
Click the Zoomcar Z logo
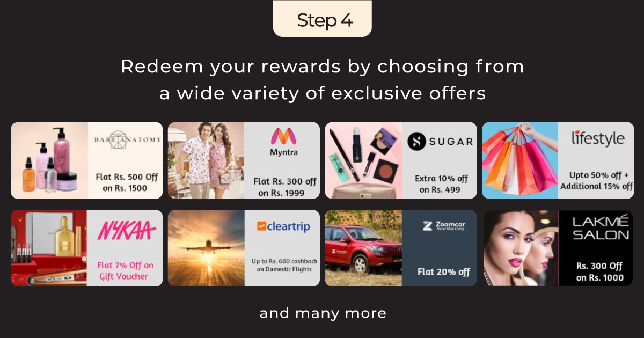click(428, 226)
